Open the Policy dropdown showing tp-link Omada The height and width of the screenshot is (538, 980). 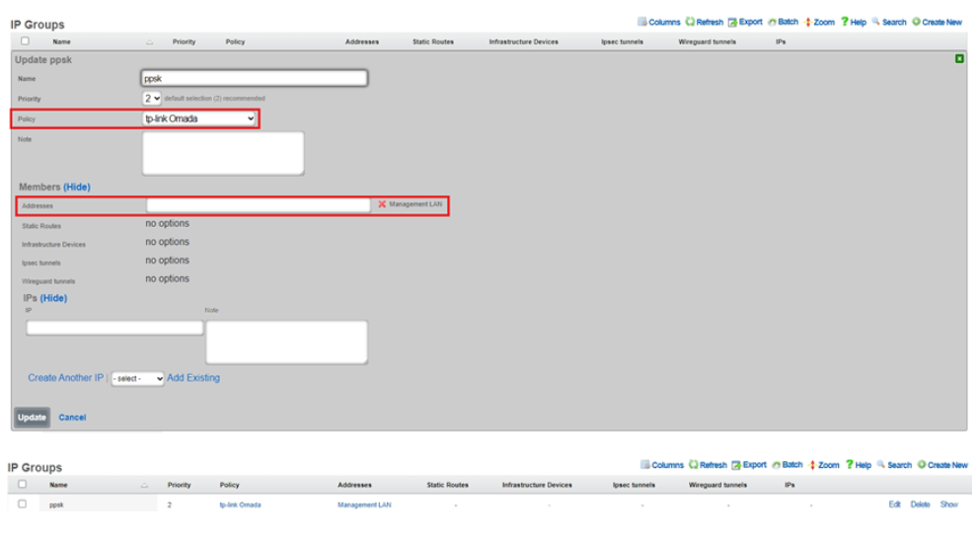199,118
